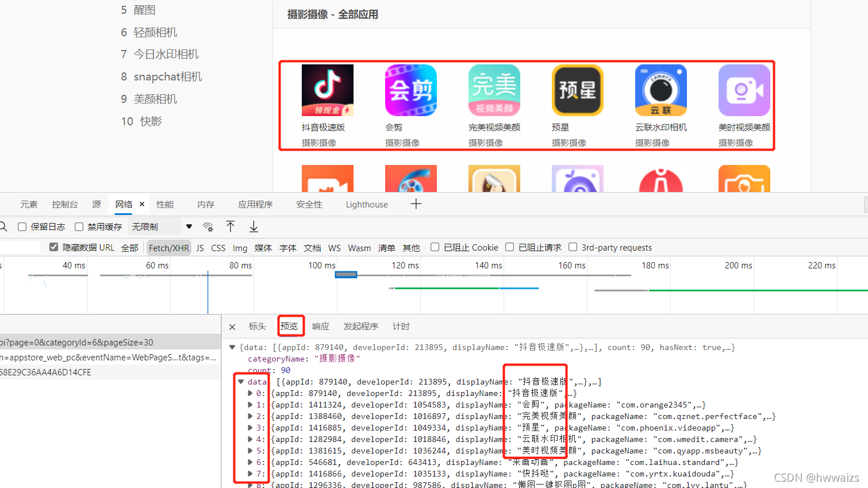Switch to the 应用程序 tab
Screen dimensions: 868x488
tap(255, 204)
